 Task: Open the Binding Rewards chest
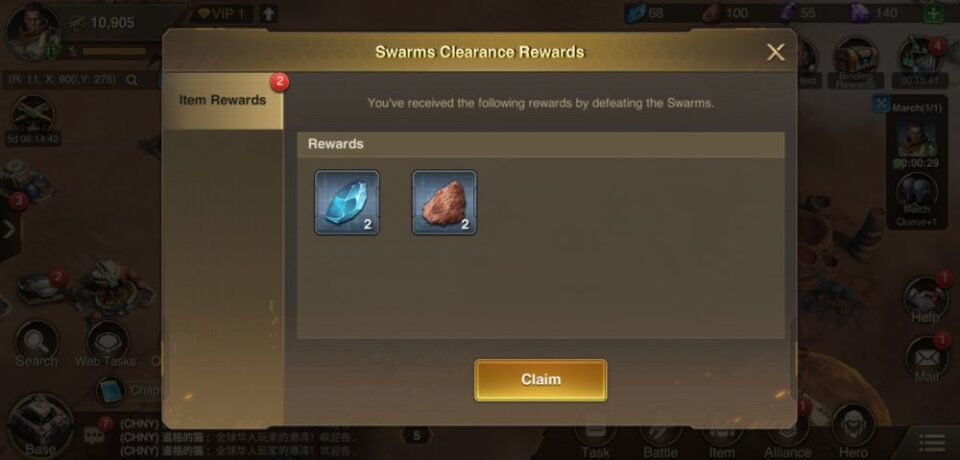point(856,62)
